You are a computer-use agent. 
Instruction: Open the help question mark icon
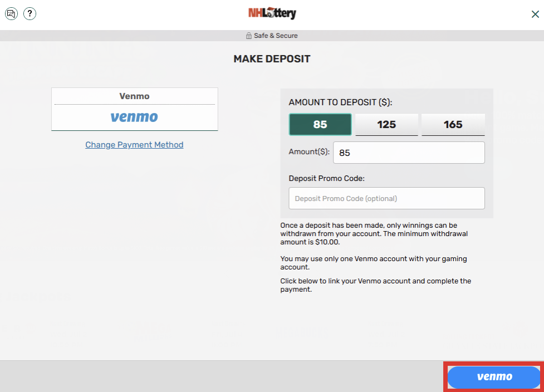[x=30, y=14]
